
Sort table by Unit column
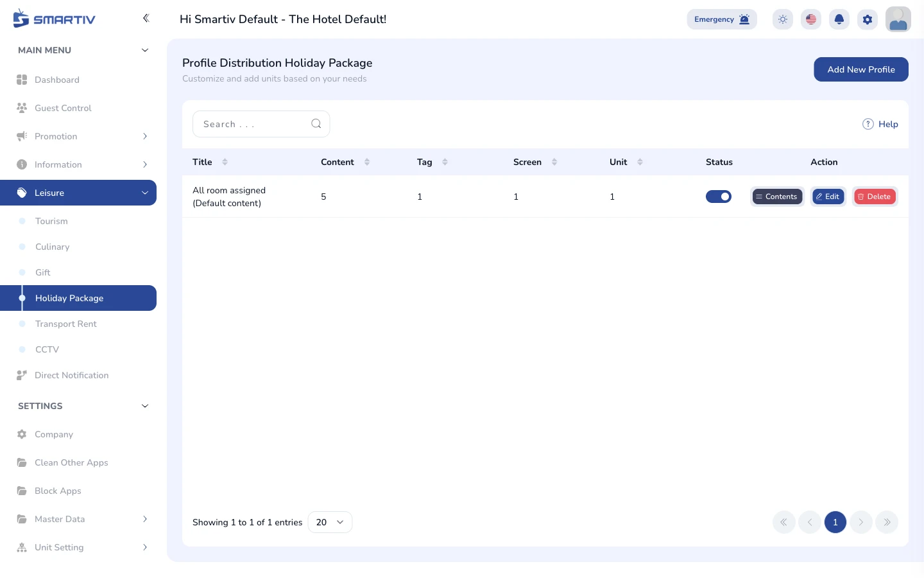point(640,162)
